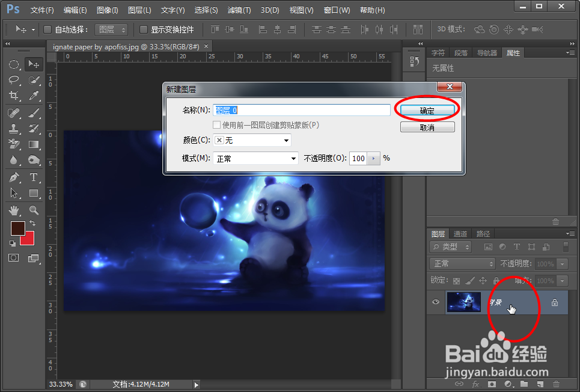Select the Clone Stamp tool

coord(14,129)
